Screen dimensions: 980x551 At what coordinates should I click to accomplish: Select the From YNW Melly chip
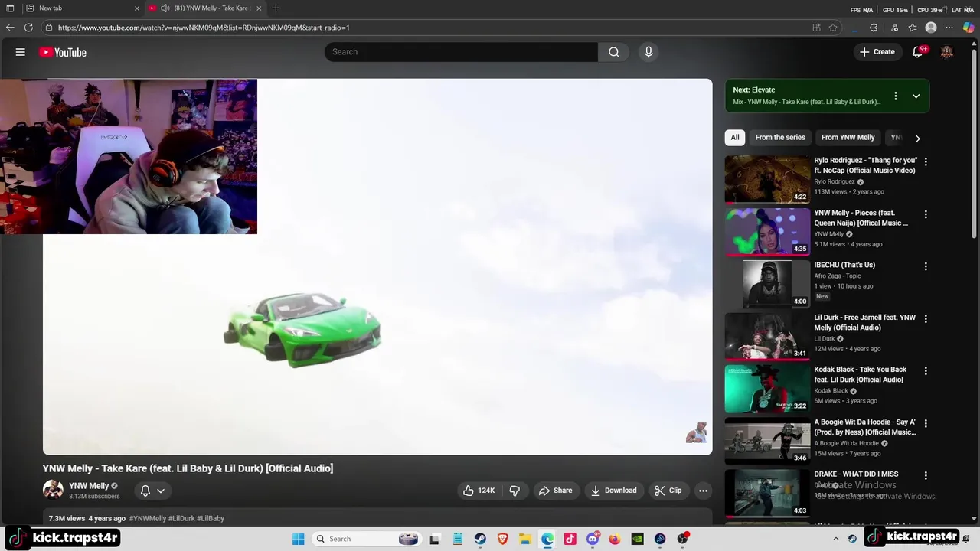pyautogui.click(x=848, y=138)
